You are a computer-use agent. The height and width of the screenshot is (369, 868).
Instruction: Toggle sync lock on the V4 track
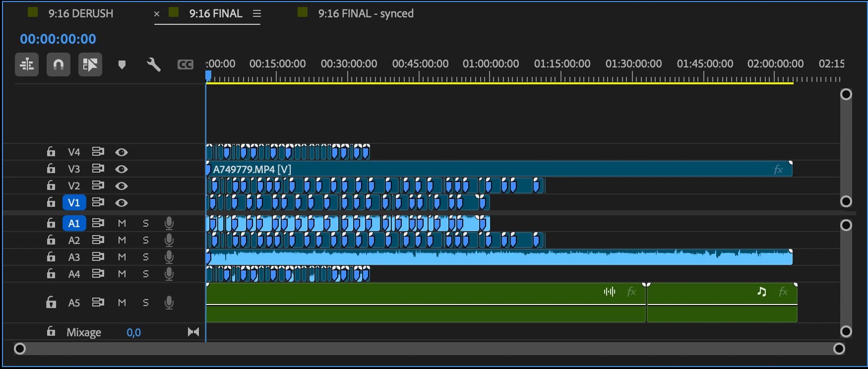(98, 152)
